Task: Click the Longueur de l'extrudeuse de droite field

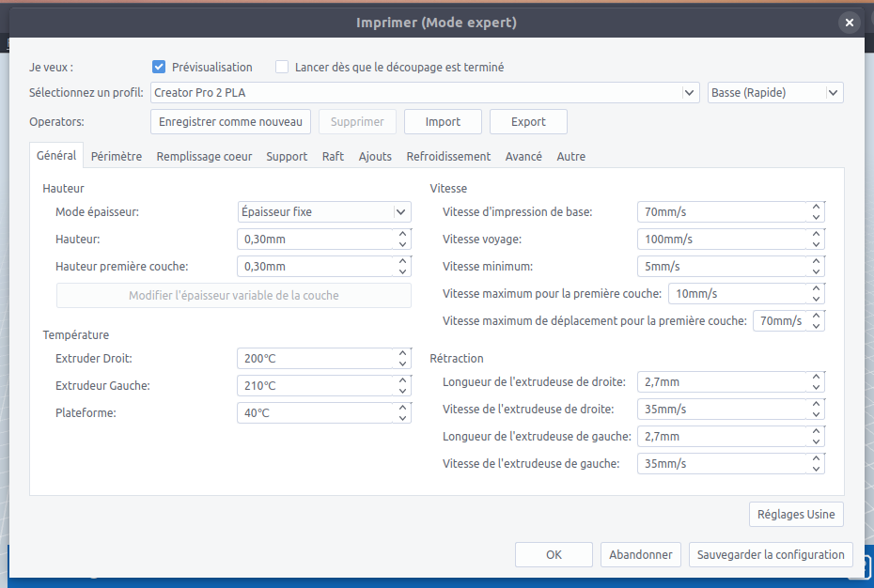Action: tap(722, 382)
